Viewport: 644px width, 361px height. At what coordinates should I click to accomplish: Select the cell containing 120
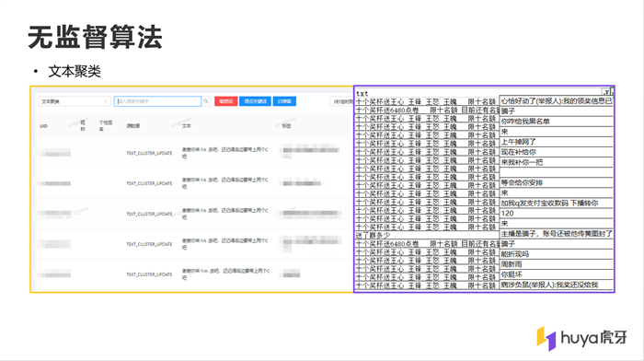(556, 214)
